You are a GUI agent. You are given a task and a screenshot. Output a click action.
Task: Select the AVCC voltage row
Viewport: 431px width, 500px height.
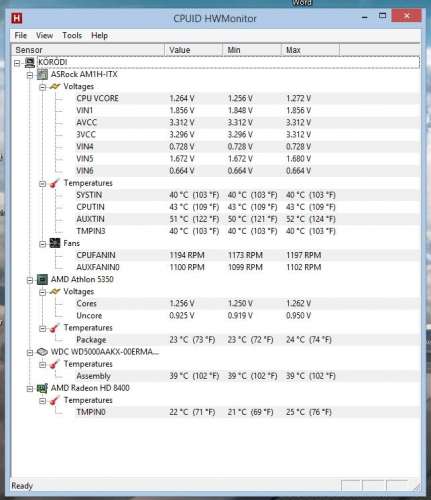(247, 122)
